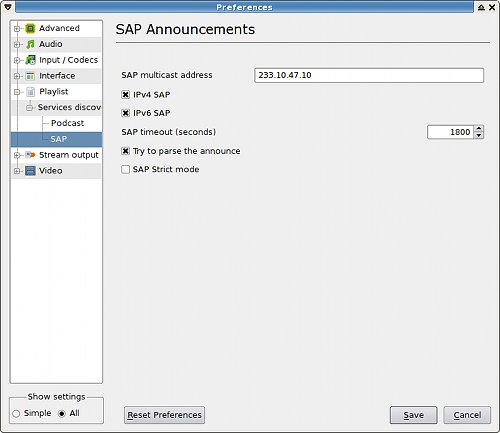The width and height of the screenshot is (500, 433).
Task: Click the SAP multicast address label
Action: [x=167, y=75]
